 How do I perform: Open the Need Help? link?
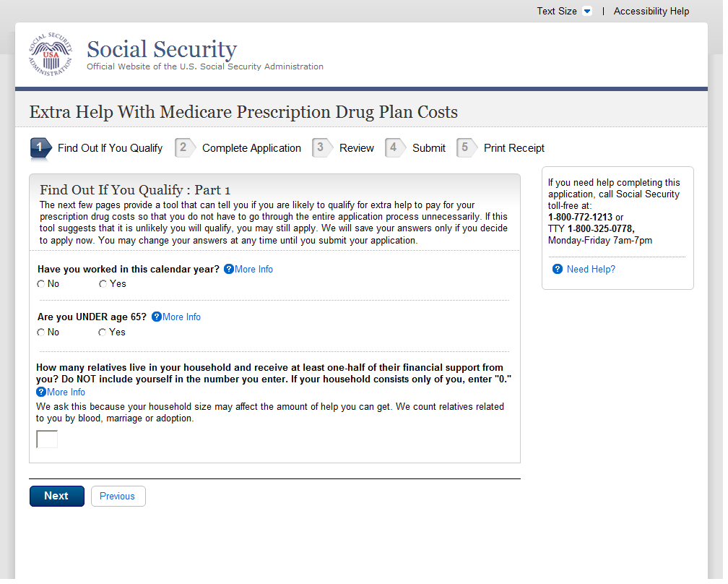pos(591,269)
